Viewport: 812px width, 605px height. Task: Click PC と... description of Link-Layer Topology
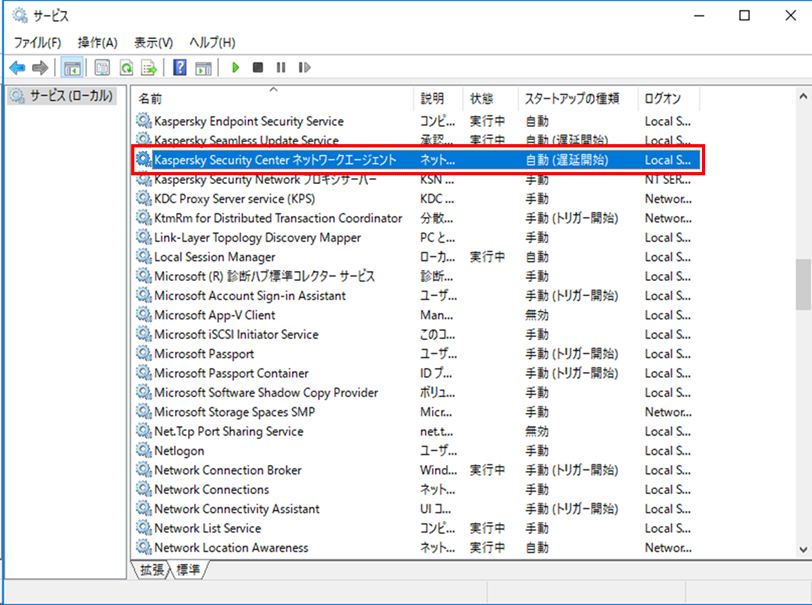click(438, 237)
